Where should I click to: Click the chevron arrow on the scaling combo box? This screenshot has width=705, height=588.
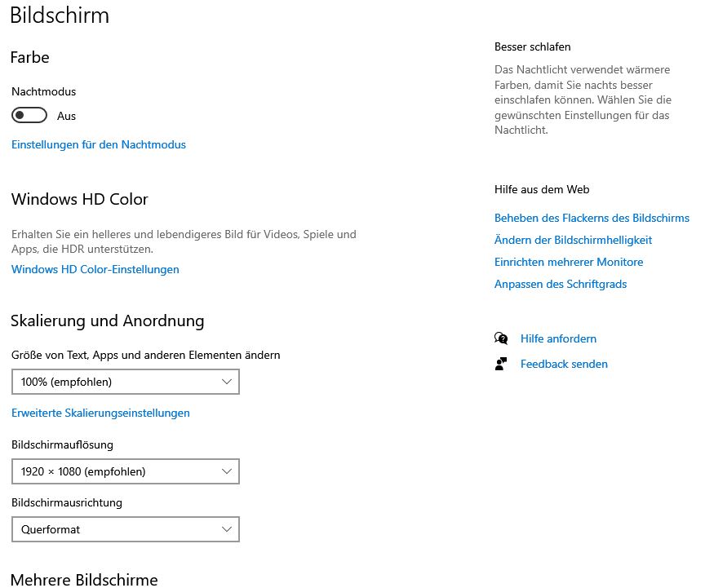[x=228, y=382]
